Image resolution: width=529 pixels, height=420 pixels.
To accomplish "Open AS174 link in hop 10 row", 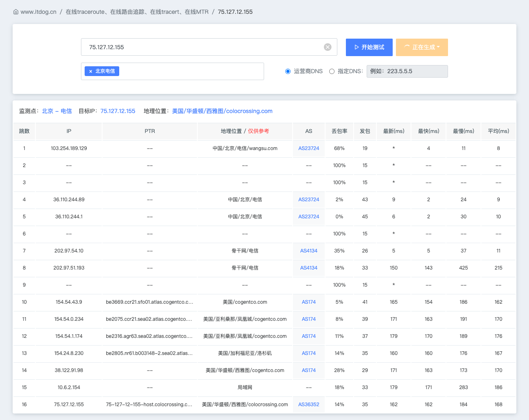I will 309,302.
